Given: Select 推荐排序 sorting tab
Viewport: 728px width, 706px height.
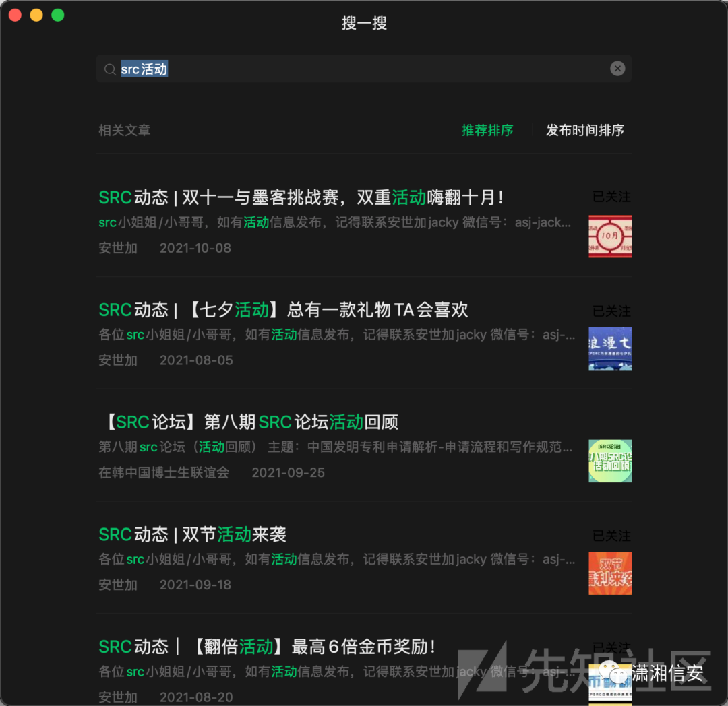Looking at the screenshot, I should (x=487, y=130).
